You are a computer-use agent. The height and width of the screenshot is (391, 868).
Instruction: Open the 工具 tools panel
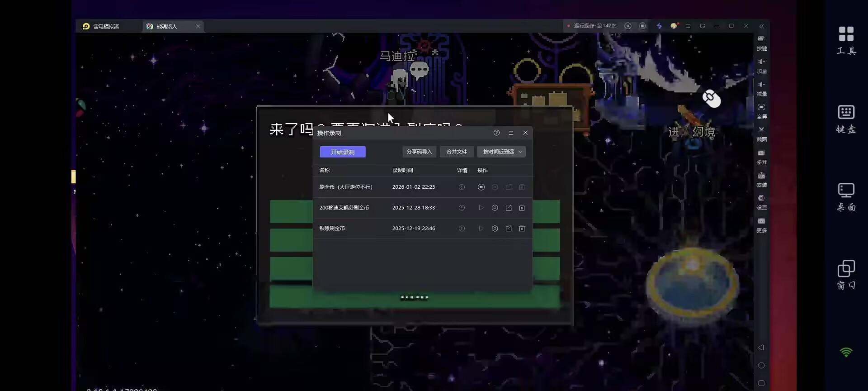click(846, 41)
